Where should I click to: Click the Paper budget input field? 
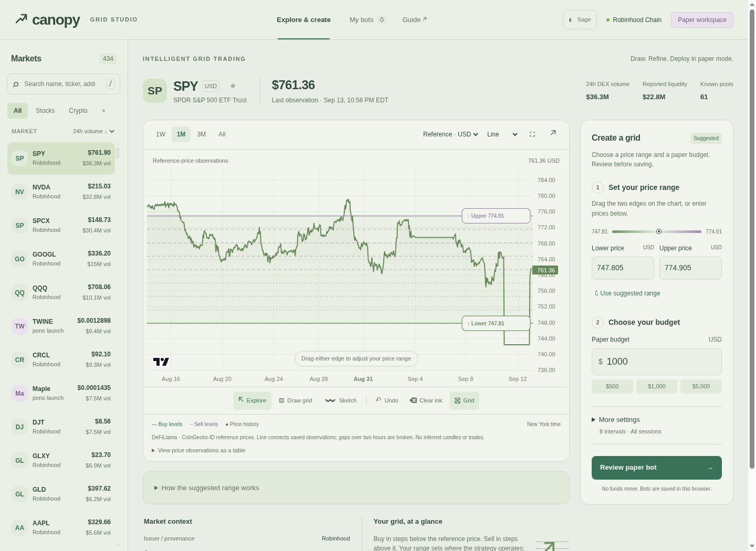(656, 362)
